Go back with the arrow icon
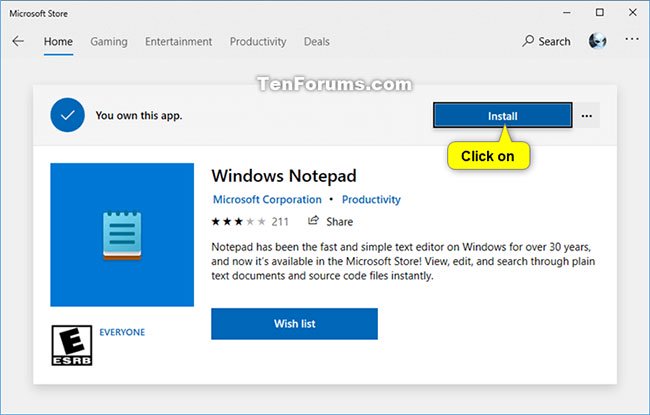 coord(18,41)
